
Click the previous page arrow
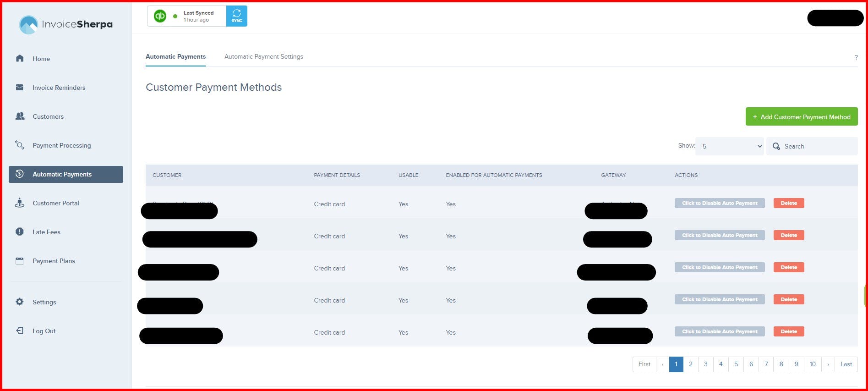(x=662, y=364)
